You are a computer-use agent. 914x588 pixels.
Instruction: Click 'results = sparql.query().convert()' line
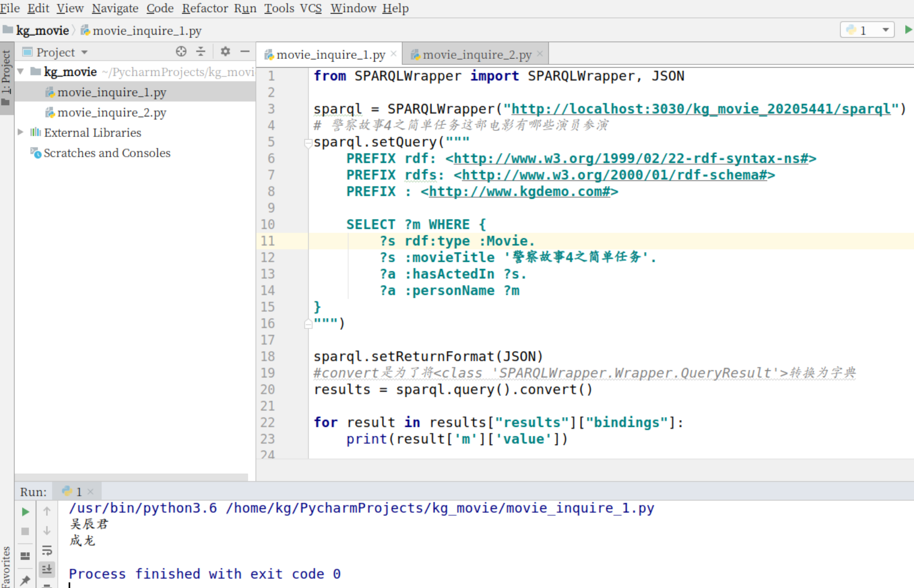pos(453,389)
